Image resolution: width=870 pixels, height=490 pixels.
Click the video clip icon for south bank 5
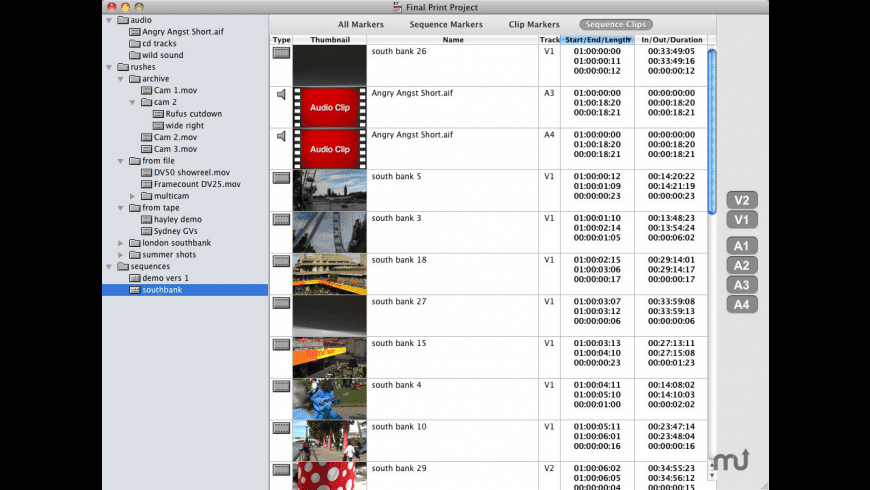pyautogui.click(x=281, y=178)
